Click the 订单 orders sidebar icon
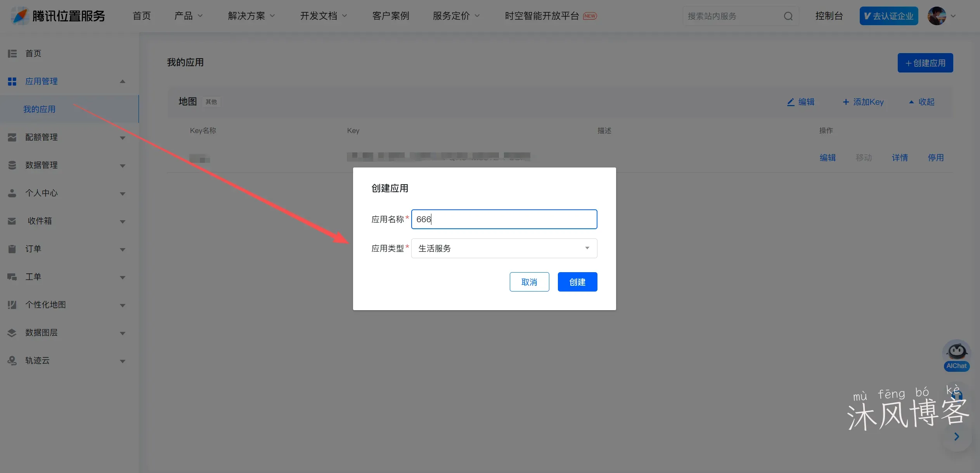This screenshot has height=473, width=980. [x=12, y=249]
